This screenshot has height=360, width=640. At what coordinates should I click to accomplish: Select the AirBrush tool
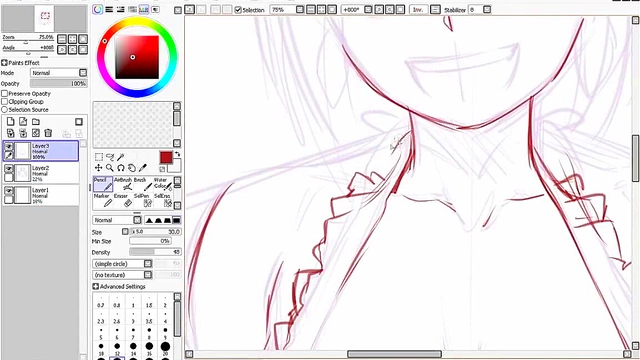click(x=123, y=184)
